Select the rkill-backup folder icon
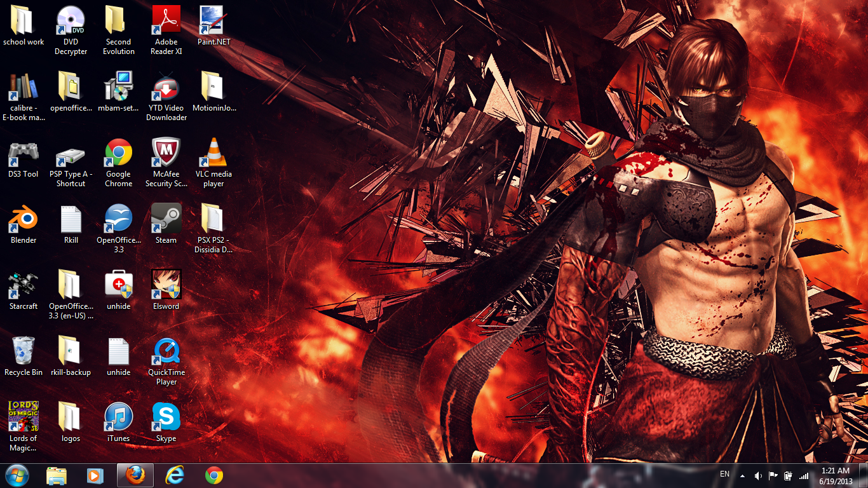This screenshot has width=868, height=488. click(x=71, y=351)
